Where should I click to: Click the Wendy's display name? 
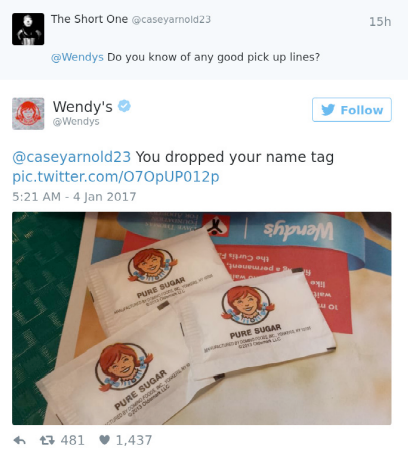(83, 107)
